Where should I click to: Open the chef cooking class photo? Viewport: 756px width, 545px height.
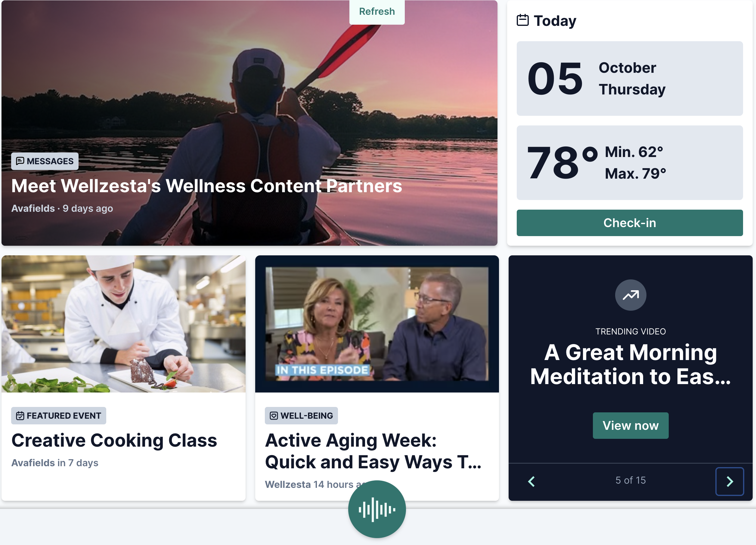[123, 324]
